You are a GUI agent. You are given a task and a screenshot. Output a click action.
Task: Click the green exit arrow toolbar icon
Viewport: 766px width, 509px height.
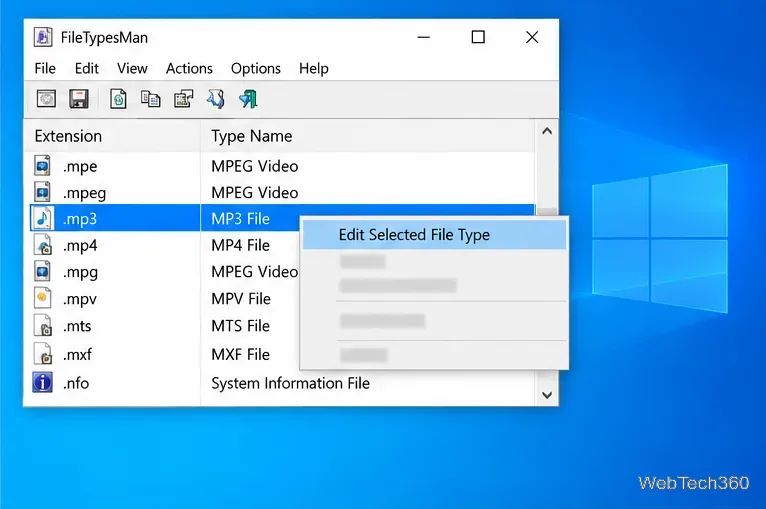248,99
